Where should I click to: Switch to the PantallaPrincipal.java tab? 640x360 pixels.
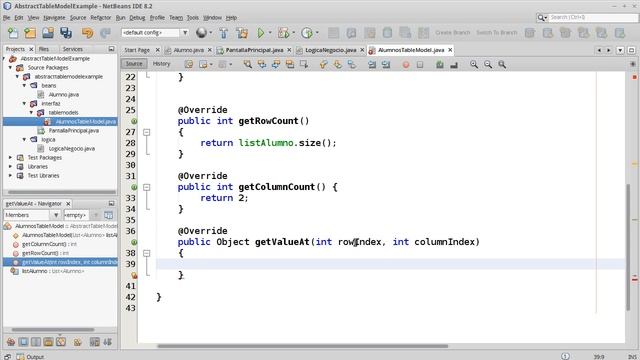(254, 50)
